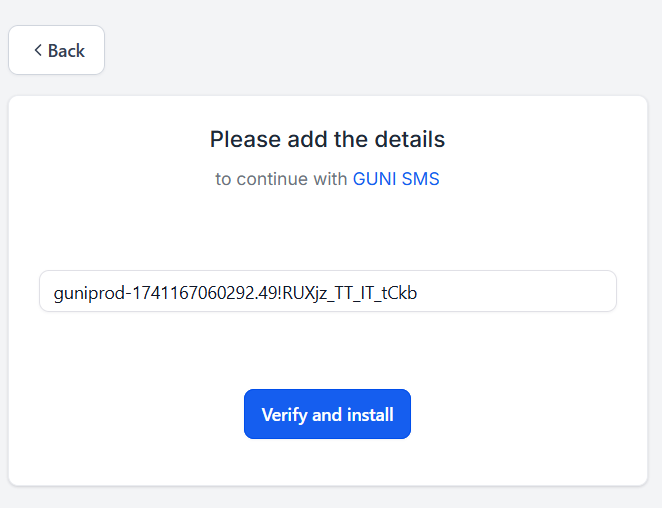Click the word 'Back' label
662x508 pixels.
[x=66, y=51]
